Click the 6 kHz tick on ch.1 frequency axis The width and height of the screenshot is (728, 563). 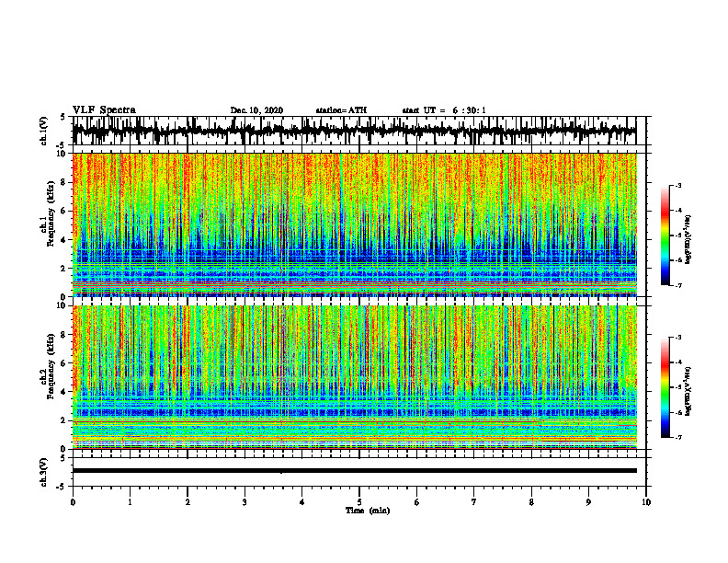coord(64,211)
